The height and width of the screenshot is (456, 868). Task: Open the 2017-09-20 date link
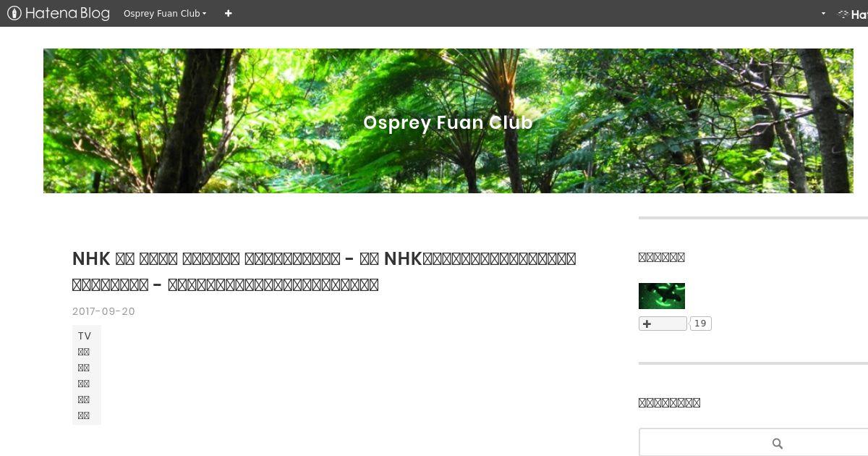pos(103,311)
